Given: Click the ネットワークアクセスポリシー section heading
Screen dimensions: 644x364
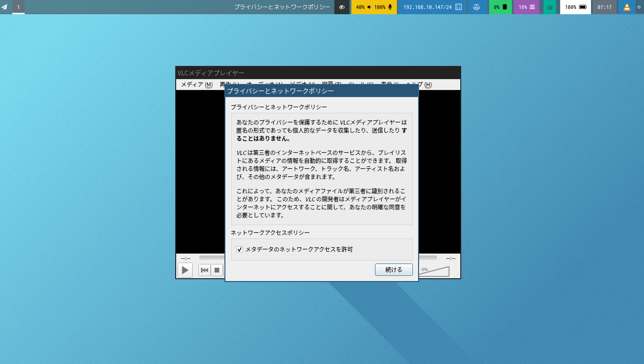Looking at the screenshot, I should [270, 233].
